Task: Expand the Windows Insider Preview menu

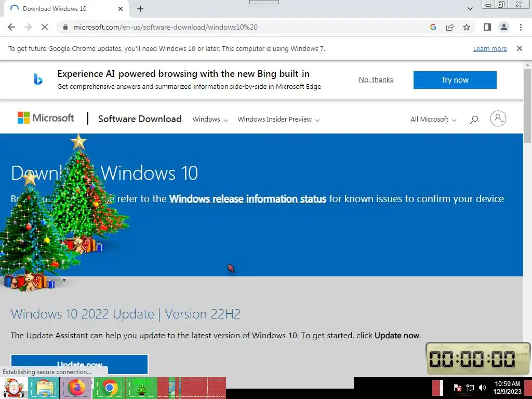Action: [278, 119]
